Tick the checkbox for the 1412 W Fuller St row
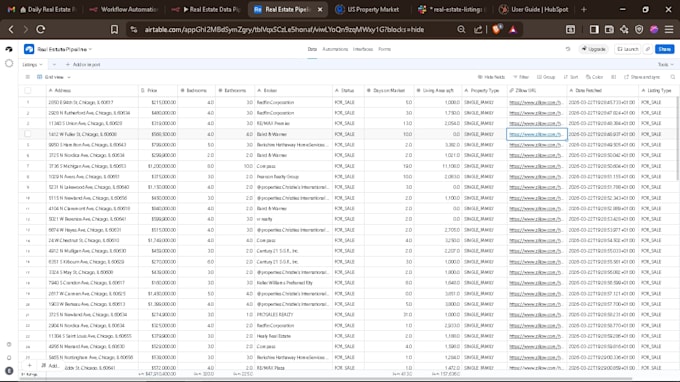This screenshot has width=680, height=382. point(28,134)
